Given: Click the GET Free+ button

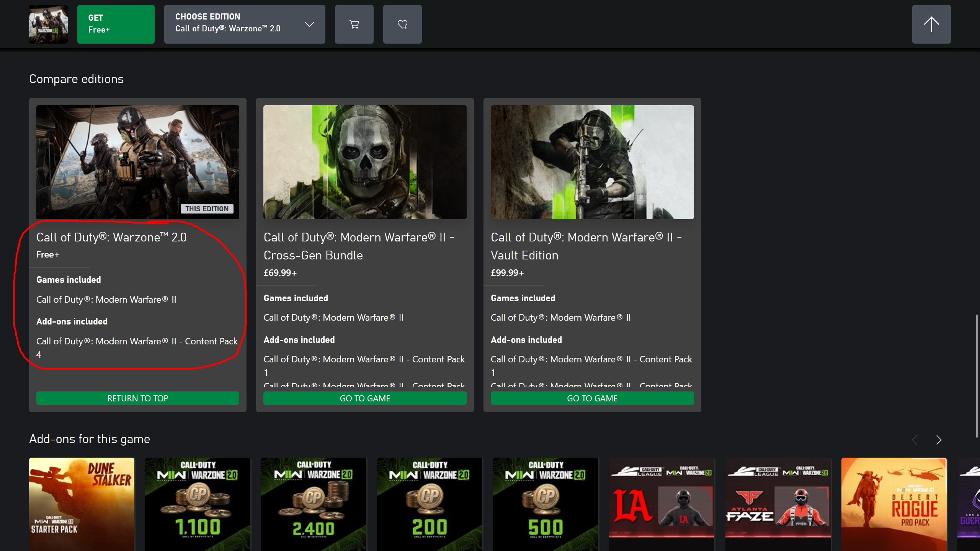Looking at the screenshot, I should point(116,24).
